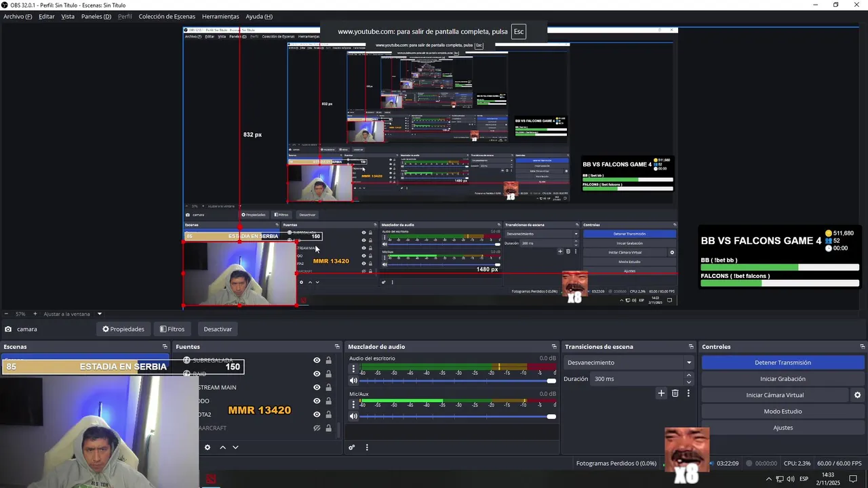Open the preview scaling dropdown arrow
Screen dimensions: 868x488
click(x=99, y=314)
